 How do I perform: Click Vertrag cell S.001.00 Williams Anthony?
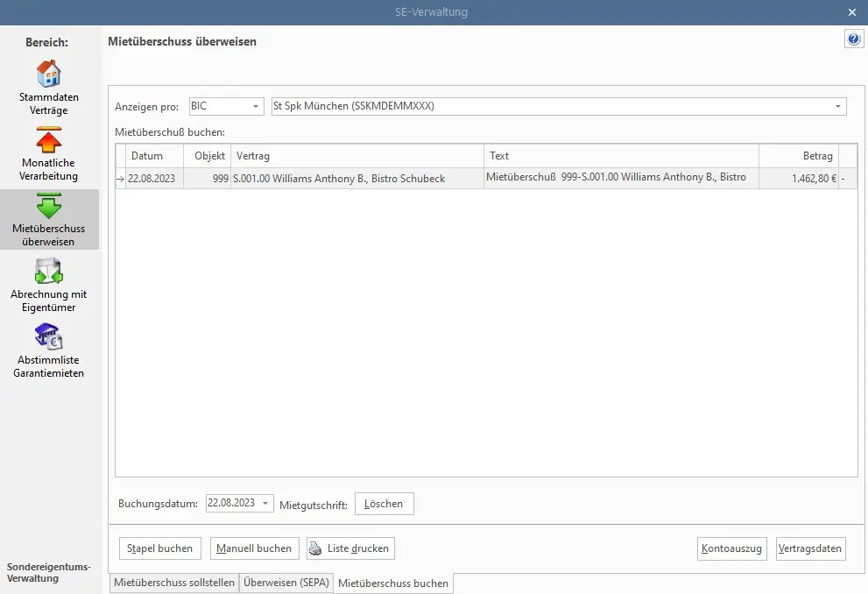tap(357, 179)
